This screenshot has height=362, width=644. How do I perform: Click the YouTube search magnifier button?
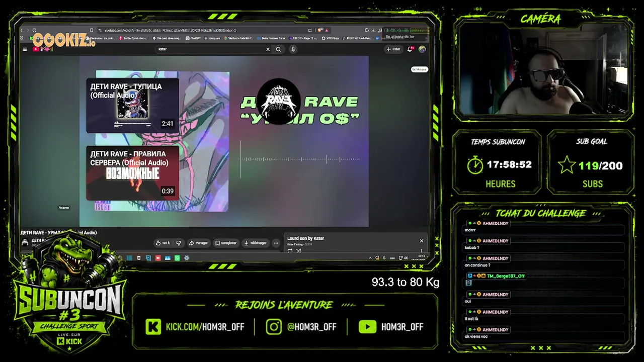pos(278,49)
